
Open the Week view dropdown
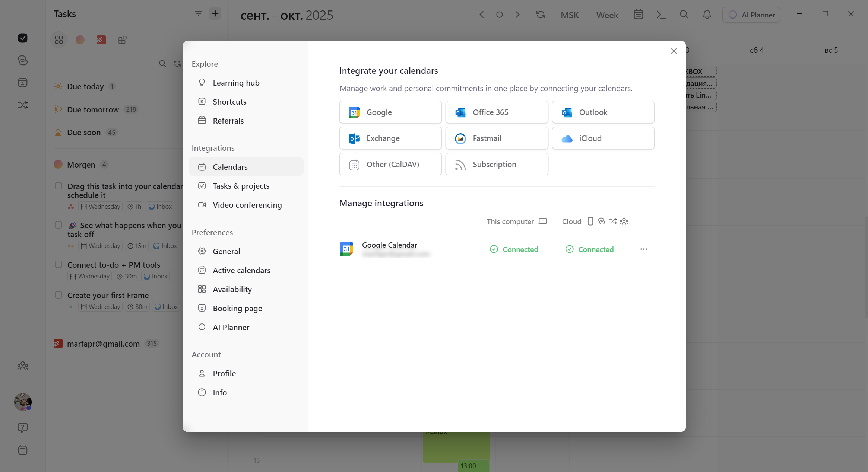point(607,15)
